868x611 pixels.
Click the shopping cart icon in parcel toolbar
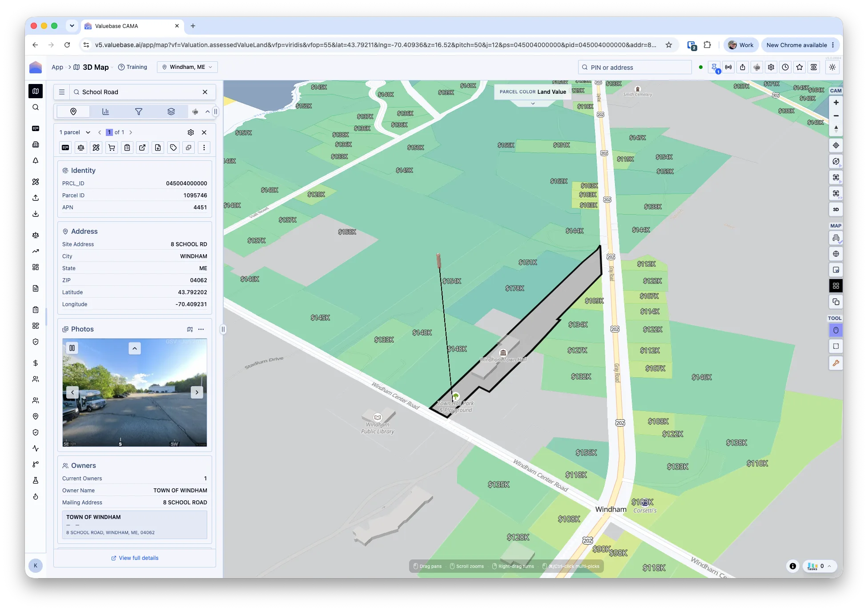(x=112, y=148)
